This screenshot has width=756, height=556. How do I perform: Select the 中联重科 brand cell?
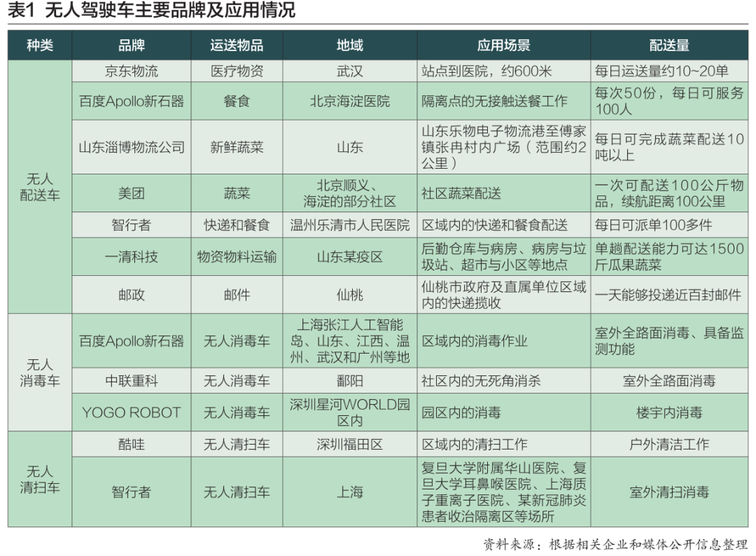coord(132,381)
